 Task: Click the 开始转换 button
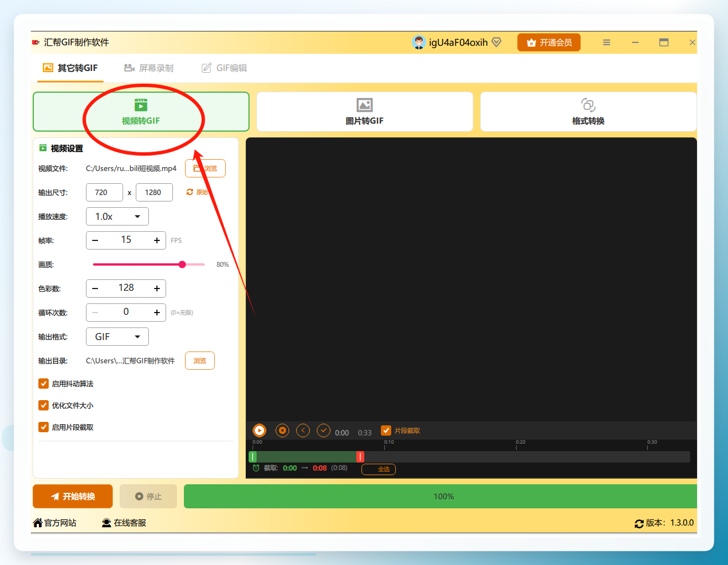[73, 496]
